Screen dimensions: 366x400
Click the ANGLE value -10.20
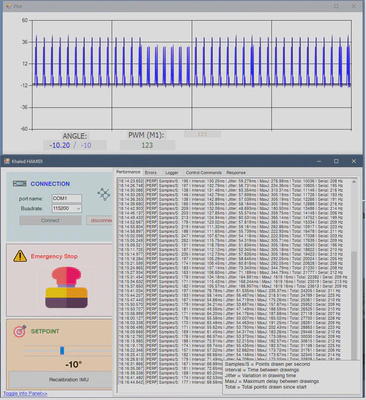click(x=60, y=145)
